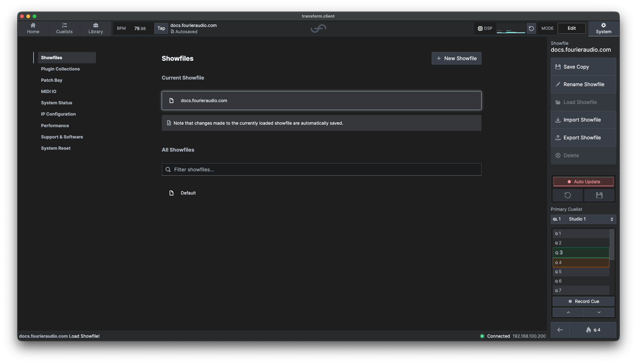Select the green cue Q 3
Image resolution: width=637 pixels, height=364 pixels.
581,252
